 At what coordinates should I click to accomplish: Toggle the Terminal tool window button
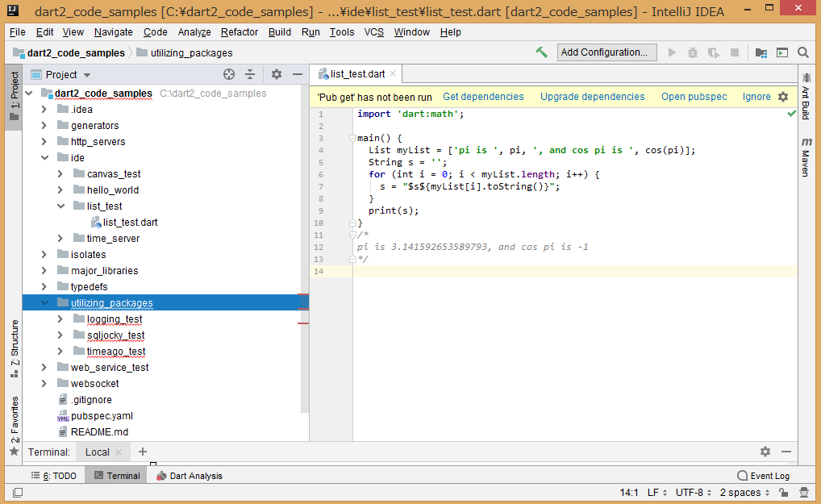(117, 476)
